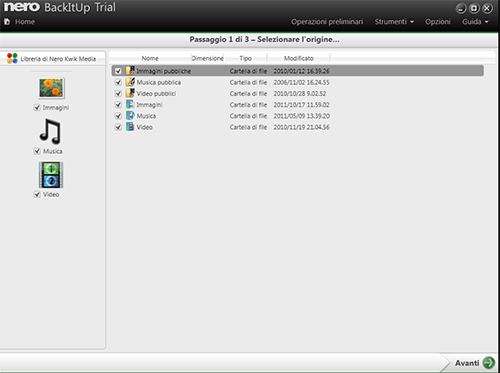Toggle the Video checkbox in sidebar
The height and width of the screenshot is (373, 500).
coord(37,194)
